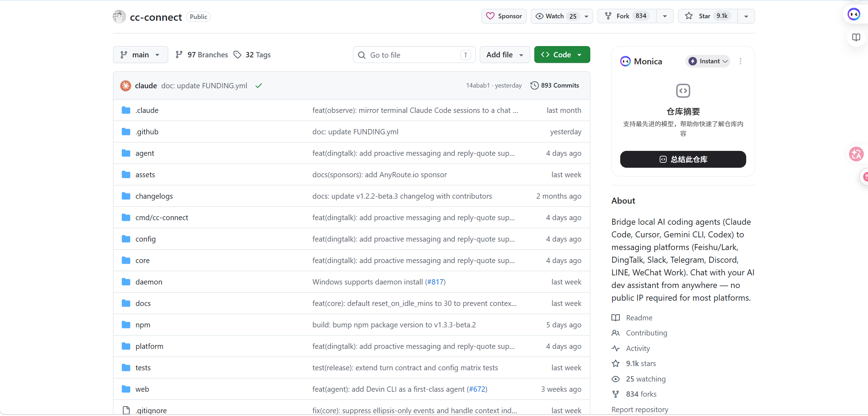Open the Instant model selector dropdown
Viewport: 868px width, 416px height.
(708, 61)
